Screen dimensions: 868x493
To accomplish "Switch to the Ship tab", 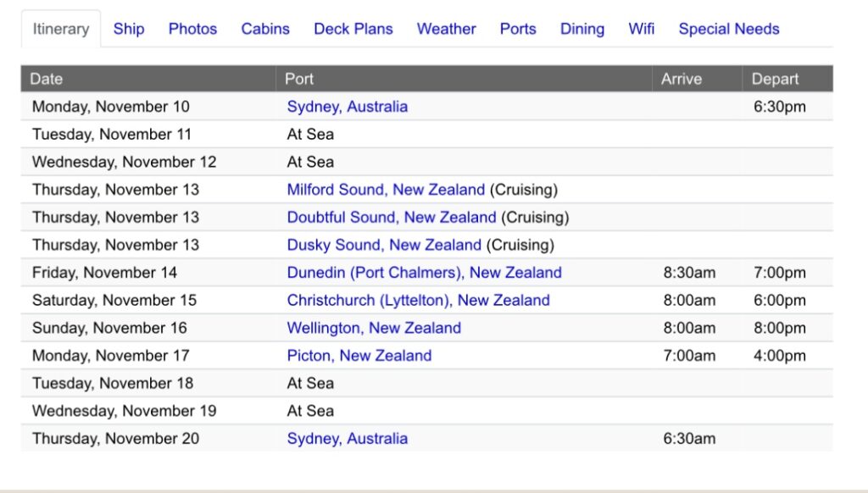I will pyautogui.click(x=129, y=29).
